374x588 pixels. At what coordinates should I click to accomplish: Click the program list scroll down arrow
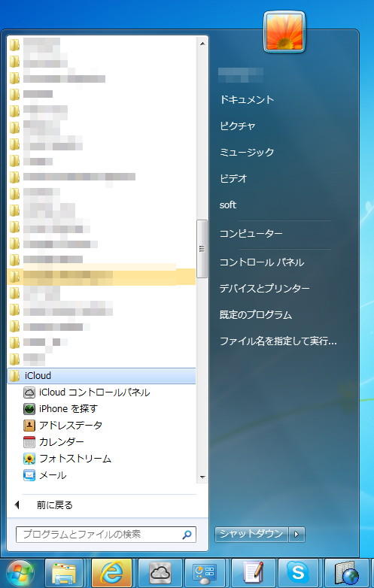202,477
